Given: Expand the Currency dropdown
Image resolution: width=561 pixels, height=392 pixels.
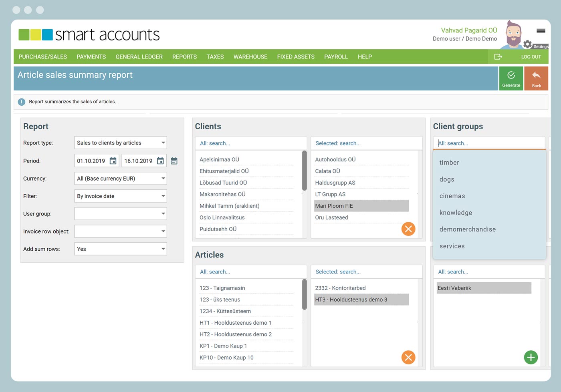Looking at the screenshot, I should pos(121,179).
